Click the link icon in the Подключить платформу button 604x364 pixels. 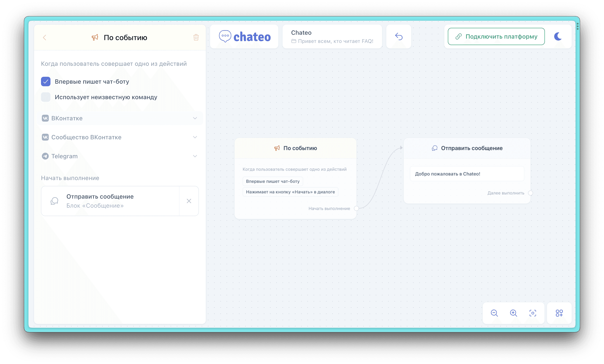(459, 36)
